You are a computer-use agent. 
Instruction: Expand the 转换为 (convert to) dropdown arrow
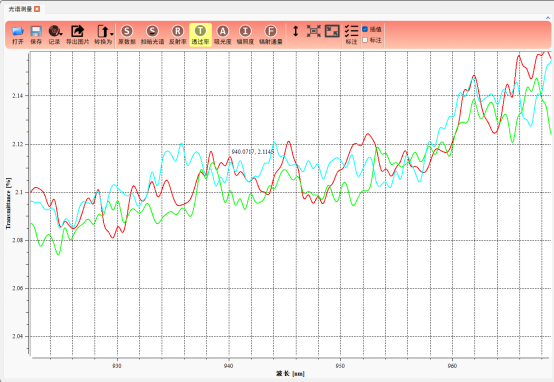tap(112, 34)
